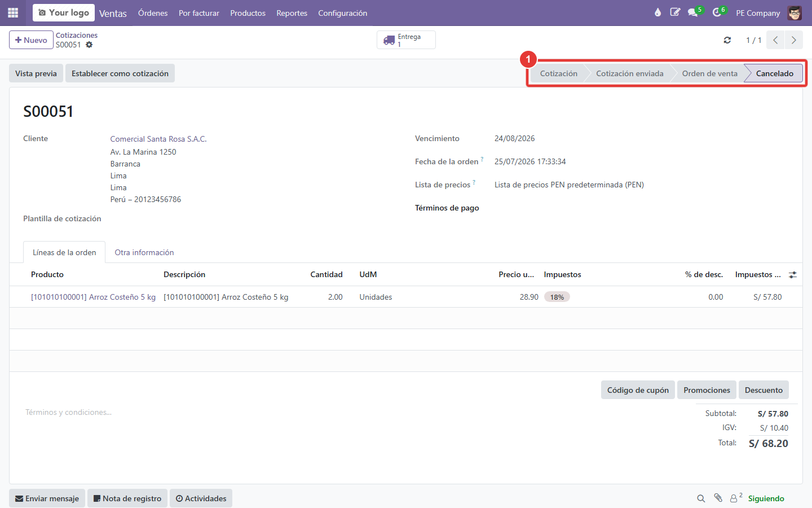Open column settings adjust icon
The image size is (812, 508).
point(793,275)
